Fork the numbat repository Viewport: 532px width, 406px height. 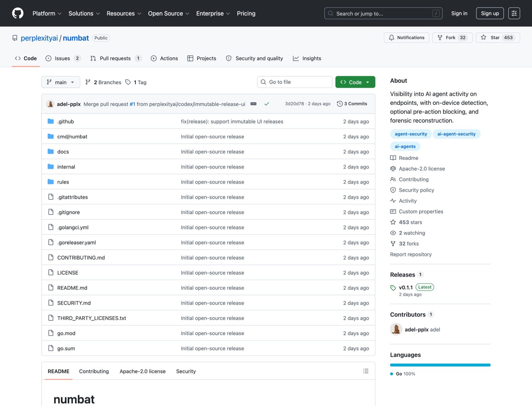452,38
